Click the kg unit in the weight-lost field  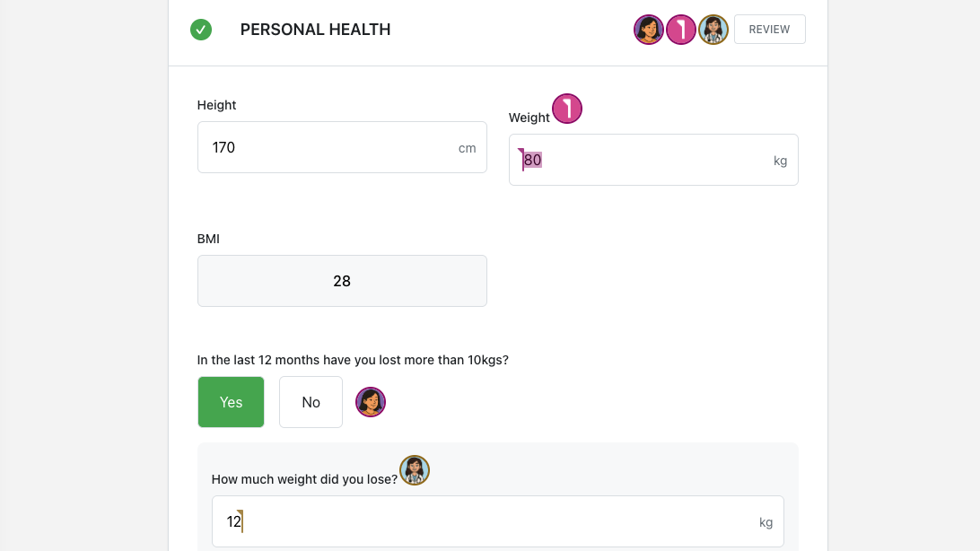pyautogui.click(x=766, y=522)
